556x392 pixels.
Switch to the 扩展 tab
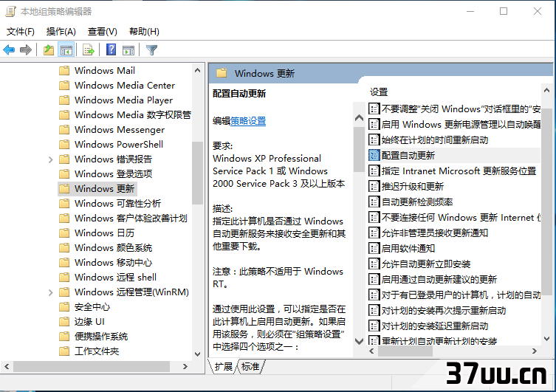[224, 366]
